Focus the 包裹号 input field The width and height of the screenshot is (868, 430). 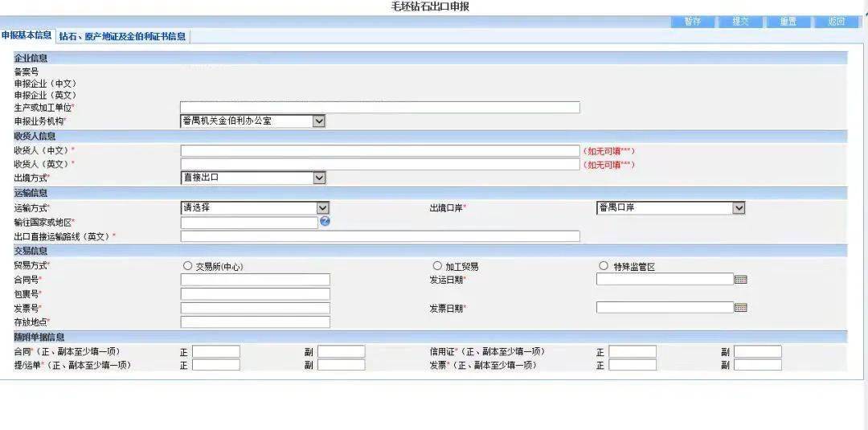point(256,294)
